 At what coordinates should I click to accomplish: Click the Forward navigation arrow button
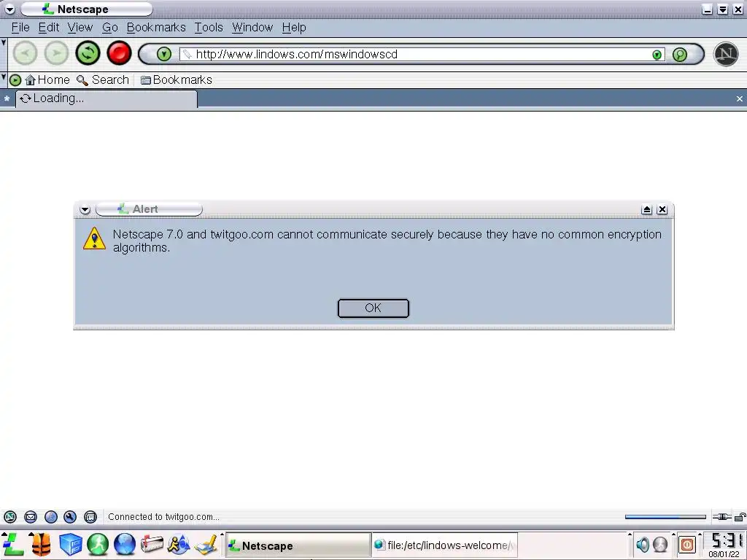click(56, 52)
